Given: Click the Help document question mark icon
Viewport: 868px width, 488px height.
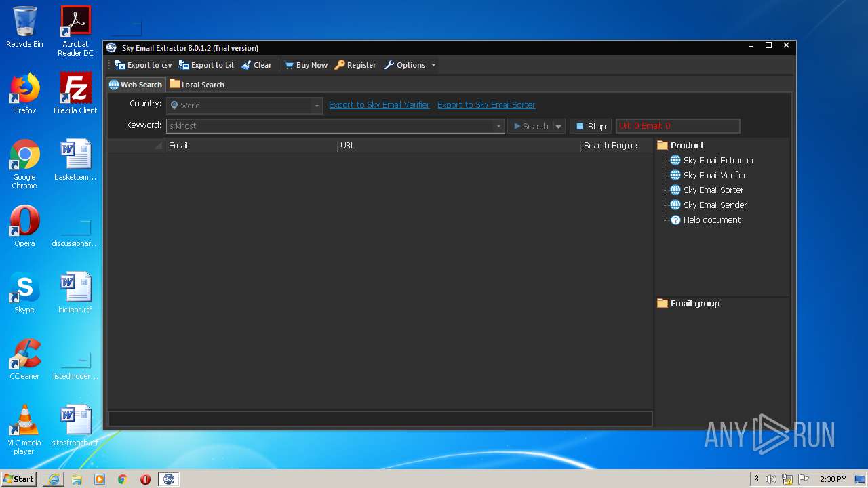Looking at the screenshot, I should pos(675,220).
